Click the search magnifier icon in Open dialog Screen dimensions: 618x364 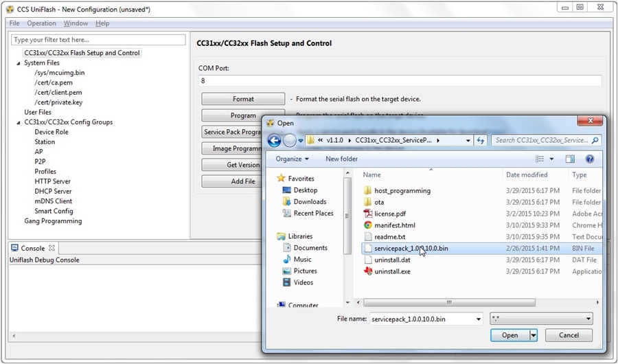[595, 140]
